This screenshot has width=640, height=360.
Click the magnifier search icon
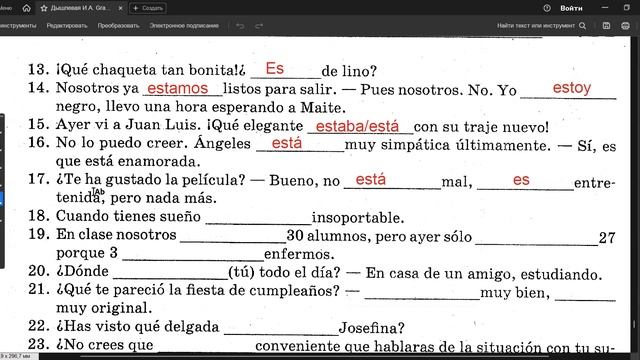coord(582,26)
